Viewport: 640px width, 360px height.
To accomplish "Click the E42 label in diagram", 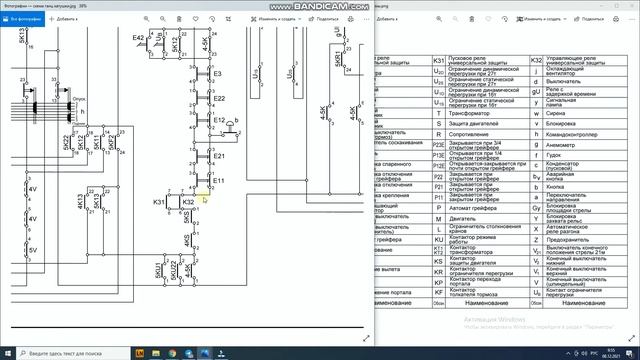I will click(x=138, y=38).
